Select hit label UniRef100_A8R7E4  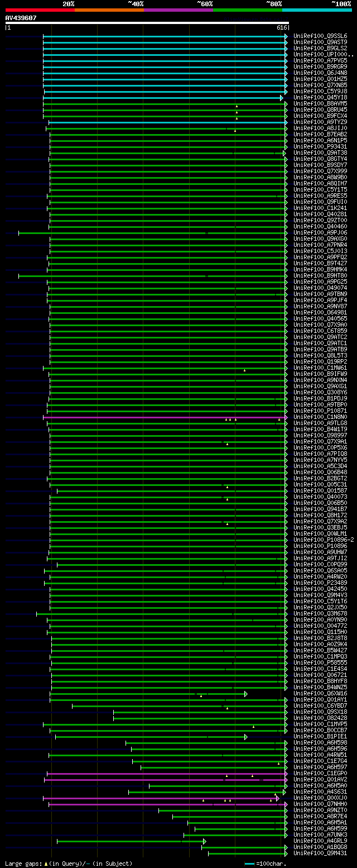click(x=320, y=817)
